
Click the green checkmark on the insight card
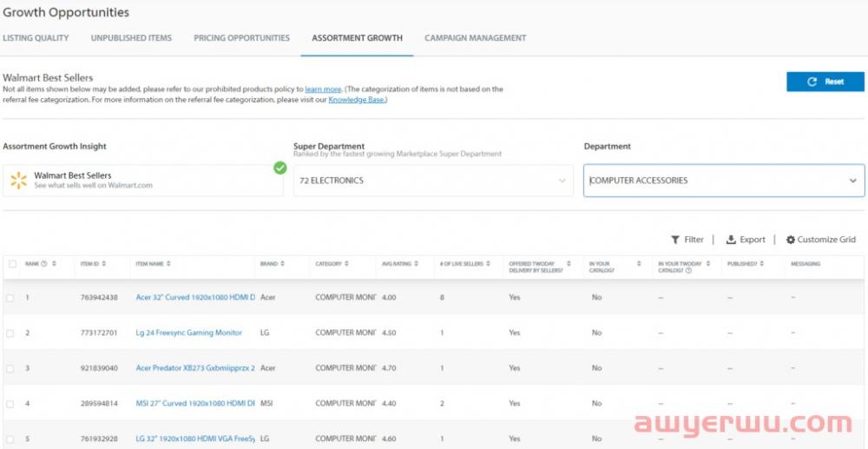tap(280, 168)
